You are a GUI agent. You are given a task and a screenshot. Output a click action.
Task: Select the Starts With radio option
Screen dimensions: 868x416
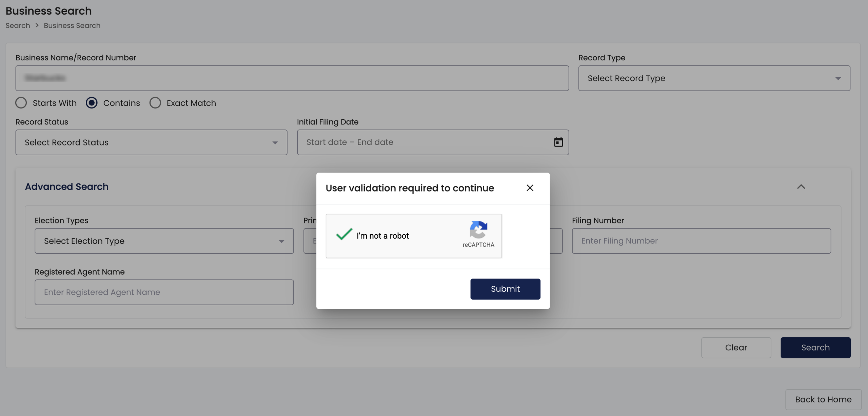[21, 103]
